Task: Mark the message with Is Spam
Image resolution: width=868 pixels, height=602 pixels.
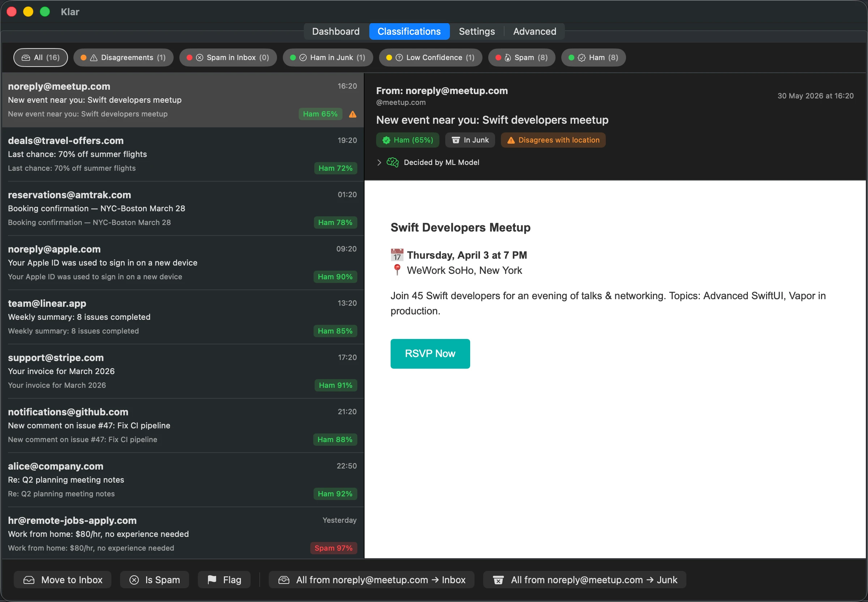Action: [154, 580]
